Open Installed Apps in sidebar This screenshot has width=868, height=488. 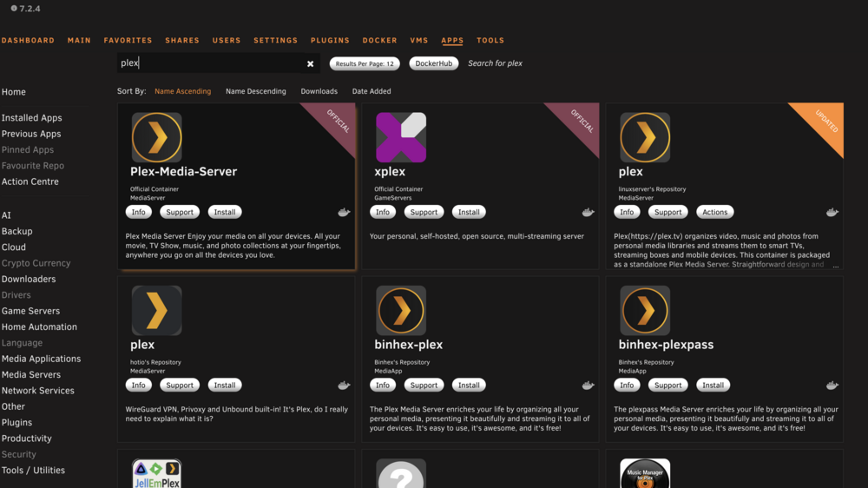tap(31, 118)
